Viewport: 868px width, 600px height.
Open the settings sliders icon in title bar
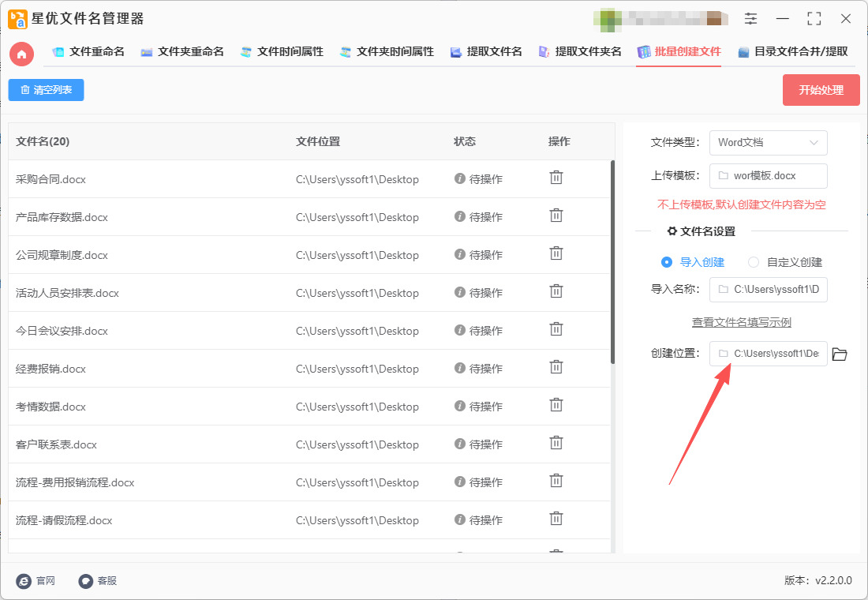(750, 19)
